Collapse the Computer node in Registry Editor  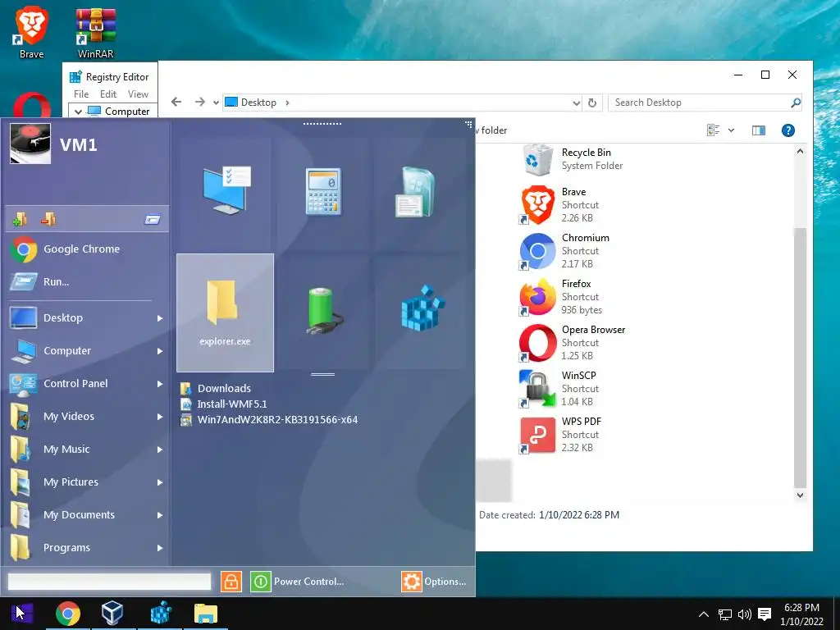[x=78, y=112]
